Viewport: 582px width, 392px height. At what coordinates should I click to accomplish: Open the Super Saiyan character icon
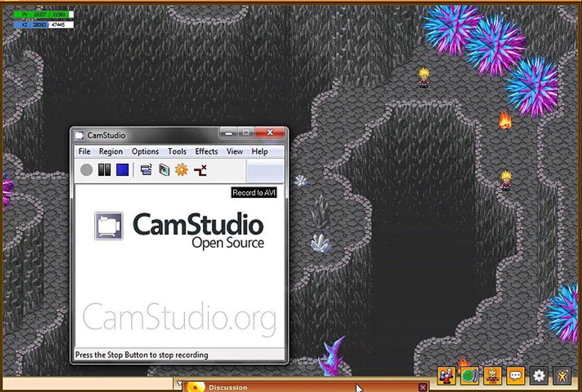pyautogui.click(x=493, y=376)
